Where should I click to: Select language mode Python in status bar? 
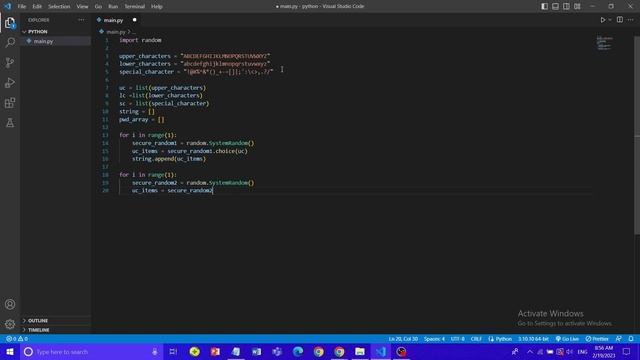pos(500,339)
